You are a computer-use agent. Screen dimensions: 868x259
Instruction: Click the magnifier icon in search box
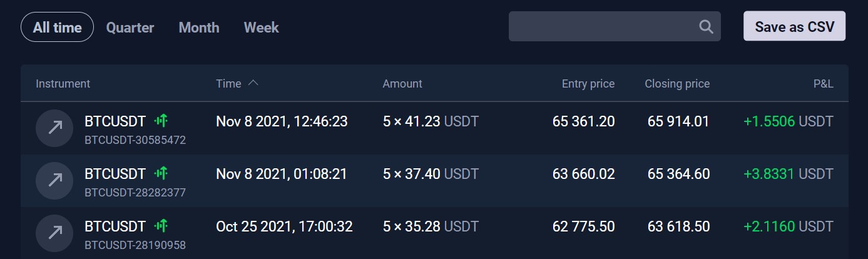[x=705, y=27]
